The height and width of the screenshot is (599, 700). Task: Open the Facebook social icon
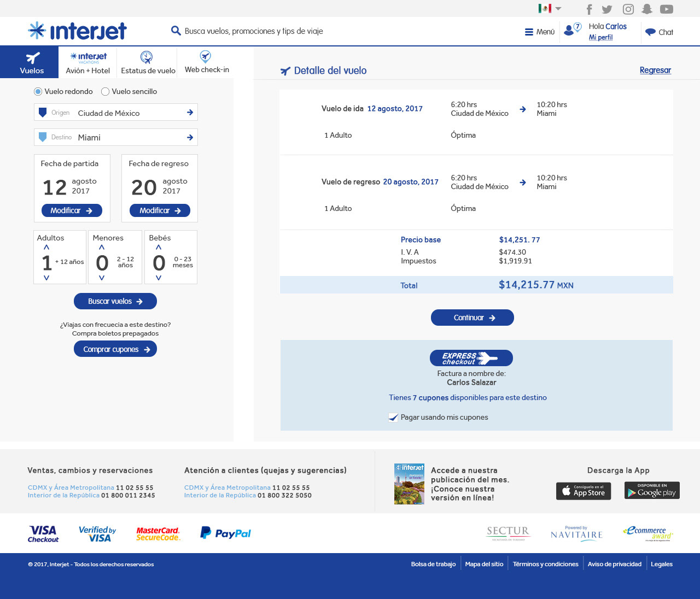pyautogui.click(x=590, y=9)
